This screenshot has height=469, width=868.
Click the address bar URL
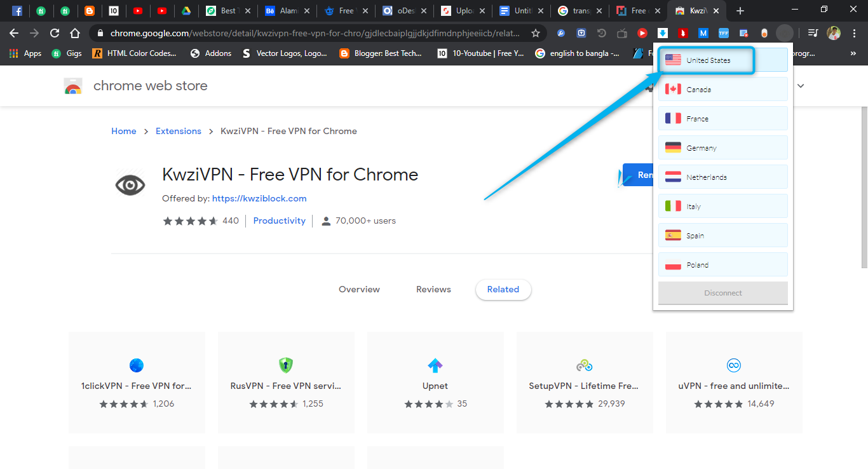315,33
